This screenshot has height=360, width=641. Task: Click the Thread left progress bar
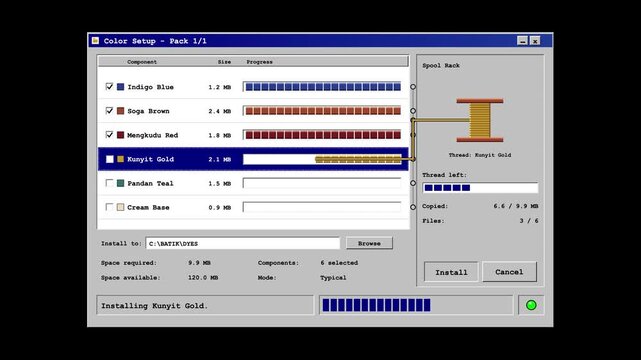480,188
